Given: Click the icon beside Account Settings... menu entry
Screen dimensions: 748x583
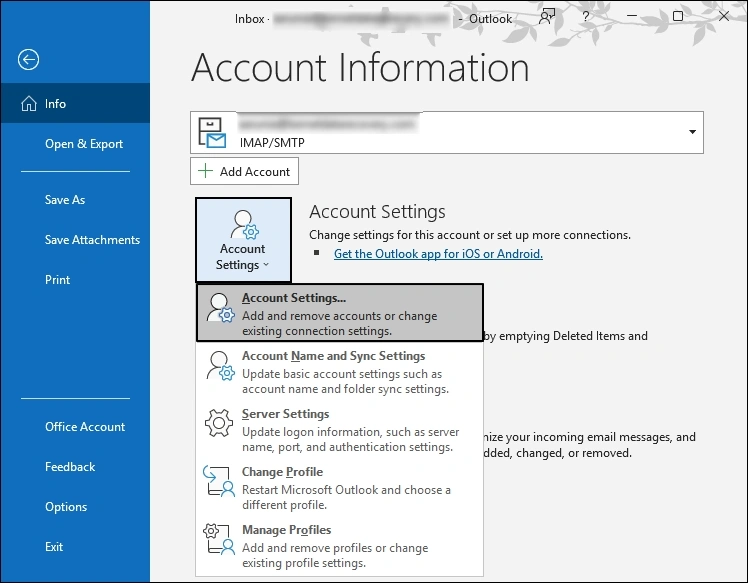Looking at the screenshot, I should click(x=220, y=308).
